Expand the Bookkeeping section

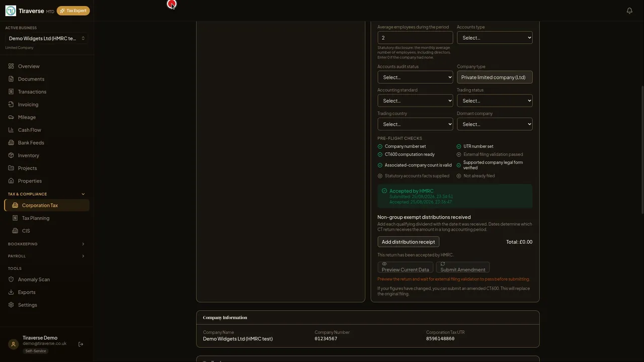pyautogui.click(x=47, y=244)
